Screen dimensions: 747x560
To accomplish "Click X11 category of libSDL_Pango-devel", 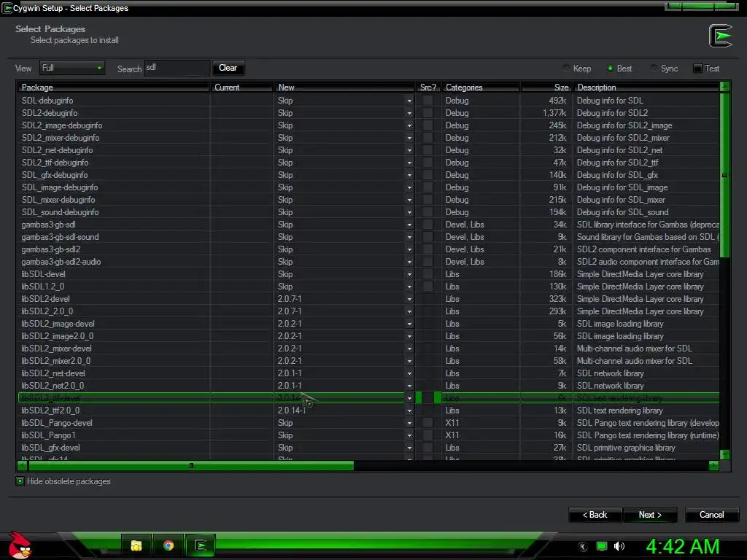I will coord(452,422).
